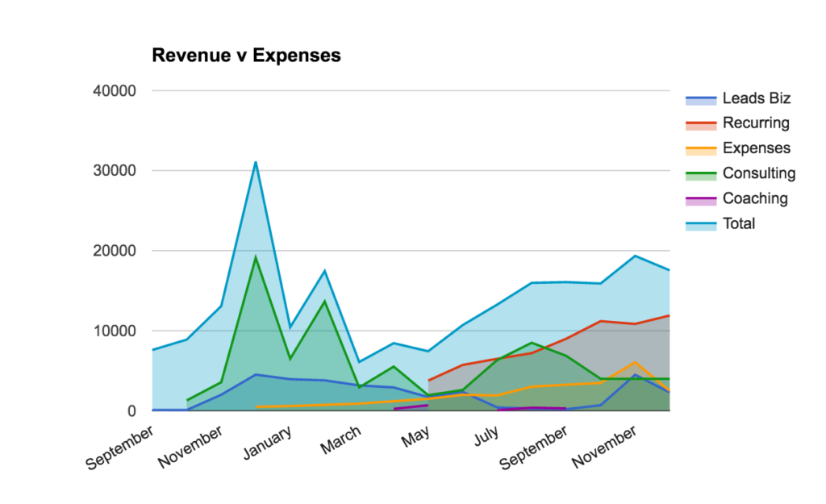Click the Total line peak near 30000

point(256,162)
